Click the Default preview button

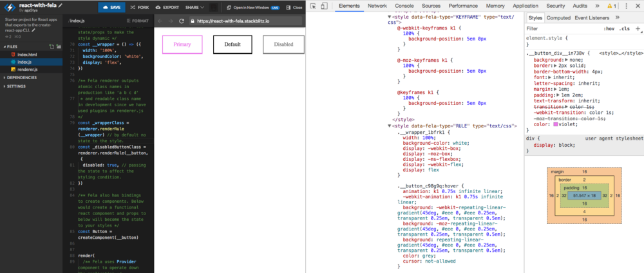point(232,44)
